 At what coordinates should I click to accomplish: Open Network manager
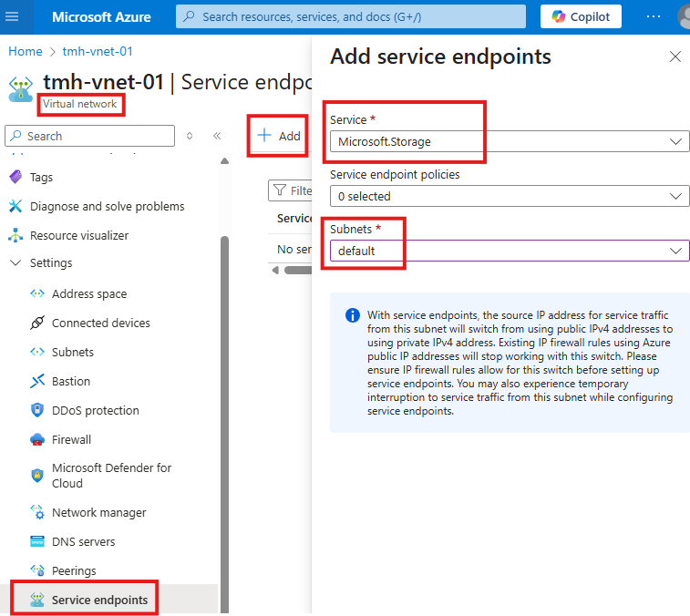pos(99,513)
